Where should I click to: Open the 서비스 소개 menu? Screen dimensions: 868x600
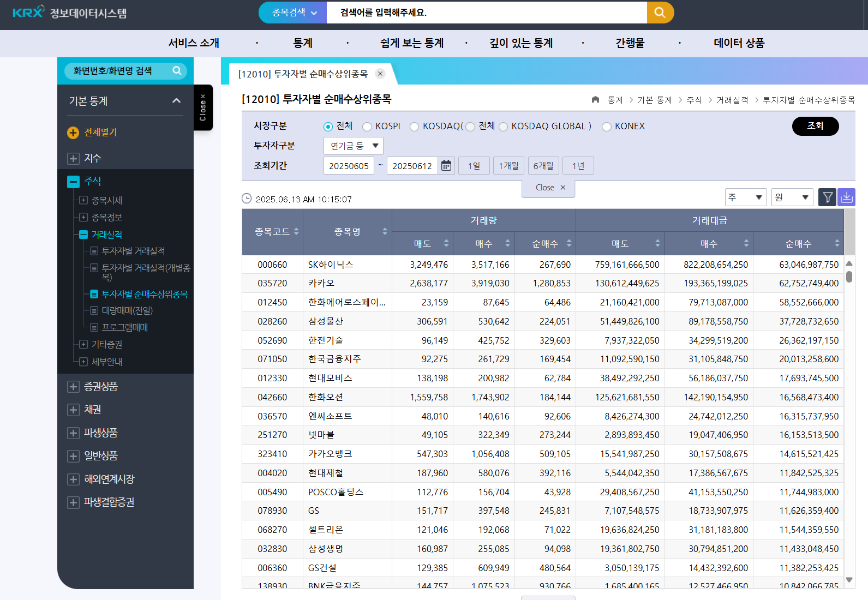point(194,43)
